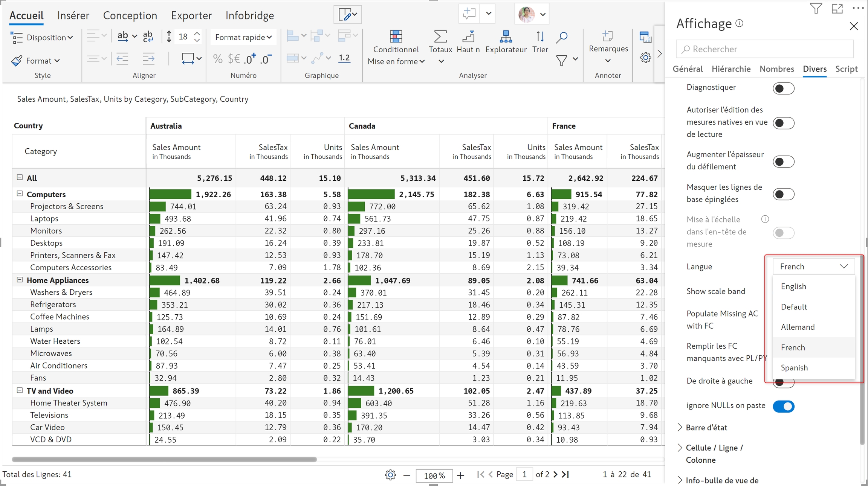Image resolution: width=868 pixels, height=486 pixels.
Task: Click the Remarques annotation icon
Action: (x=608, y=37)
